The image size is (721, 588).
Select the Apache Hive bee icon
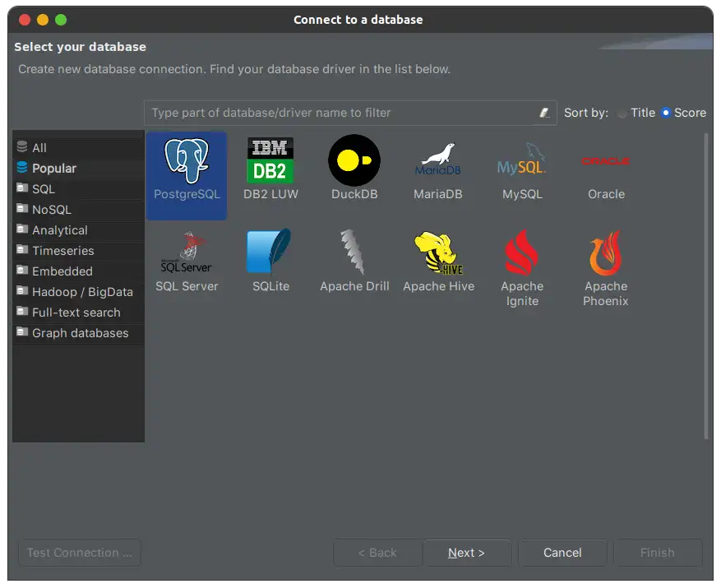[438, 252]
